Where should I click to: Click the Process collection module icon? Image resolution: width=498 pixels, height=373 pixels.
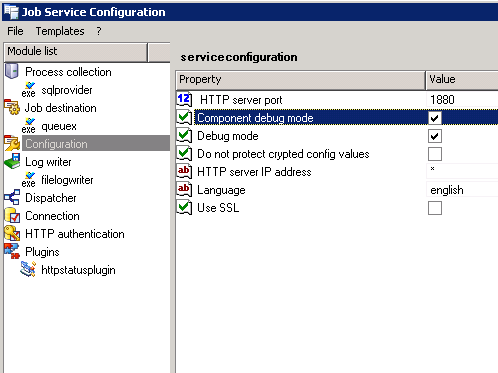point(12,71)
